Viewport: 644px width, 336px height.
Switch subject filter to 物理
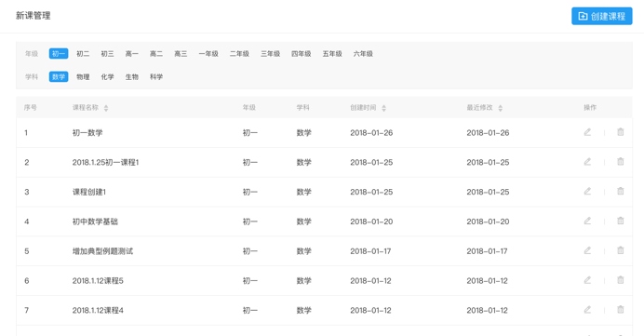(x=83, y=77)
